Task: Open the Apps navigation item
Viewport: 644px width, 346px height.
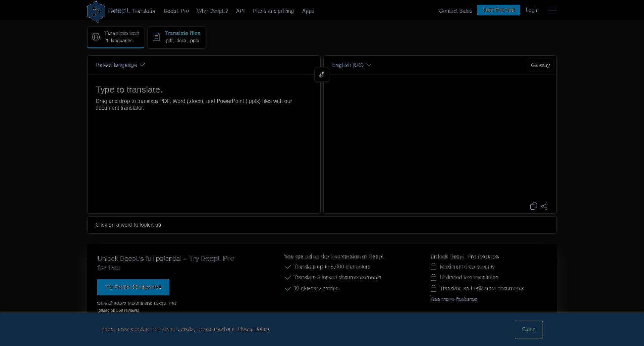Action: tap(308, 11)
